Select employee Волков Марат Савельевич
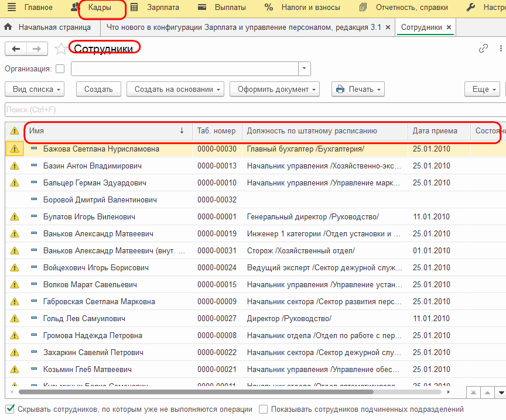 click(90, 285)
